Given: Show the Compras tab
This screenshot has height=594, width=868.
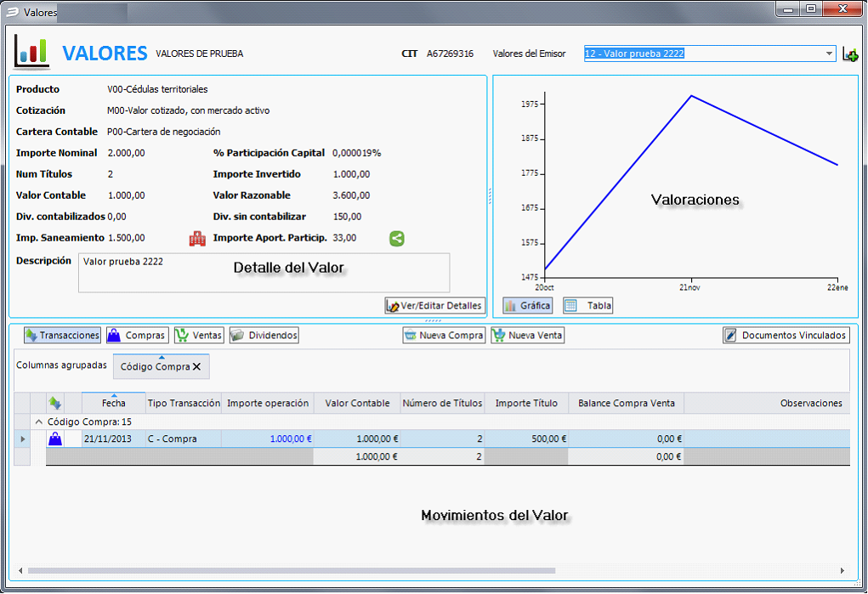Looking at the screenshot, I should 137,336.
